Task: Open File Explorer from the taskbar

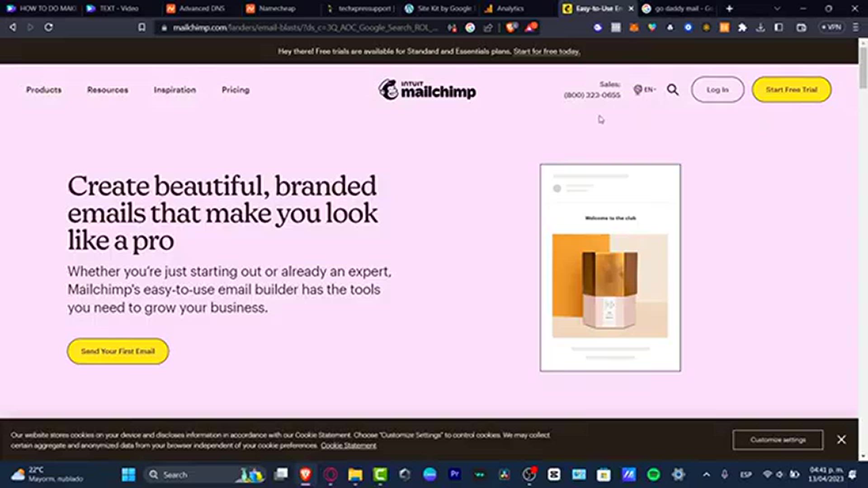Action: click(x=355, y=474)
